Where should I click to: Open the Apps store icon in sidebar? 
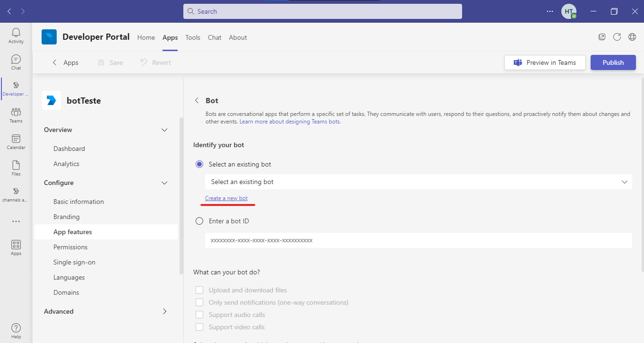16,247
